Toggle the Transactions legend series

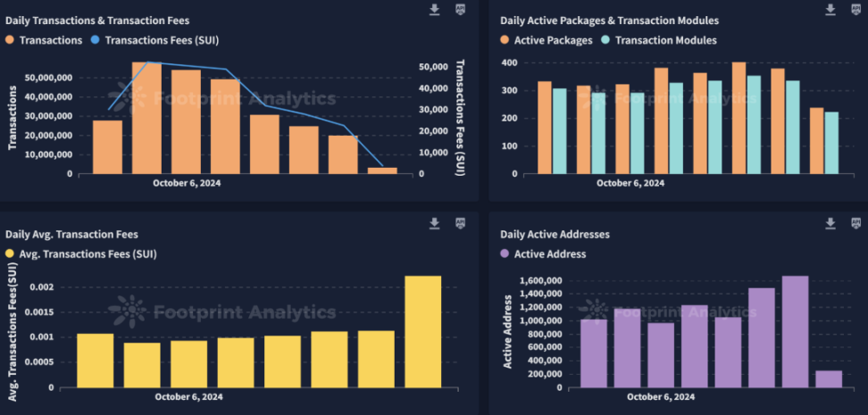(44, 40)
